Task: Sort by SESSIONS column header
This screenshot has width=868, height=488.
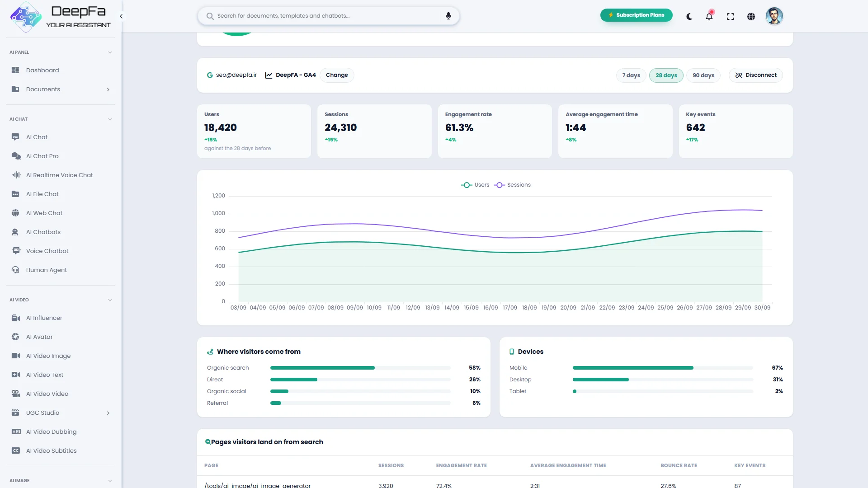Action: pos(391,465)
